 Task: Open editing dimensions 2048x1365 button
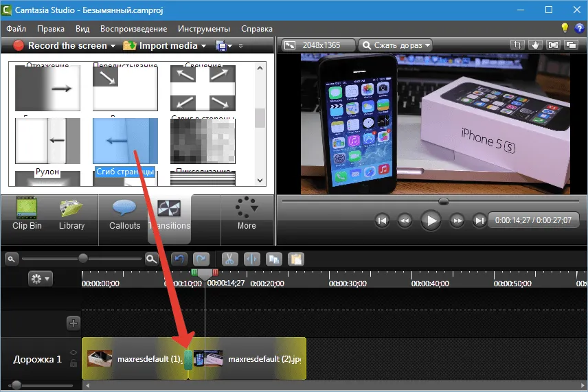318,45
